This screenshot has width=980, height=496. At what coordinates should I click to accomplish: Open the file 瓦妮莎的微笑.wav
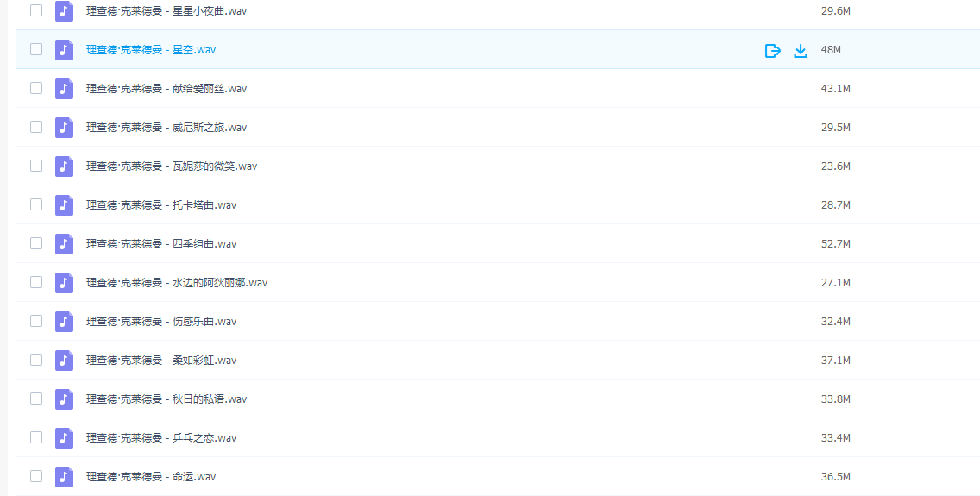point(172,166)
